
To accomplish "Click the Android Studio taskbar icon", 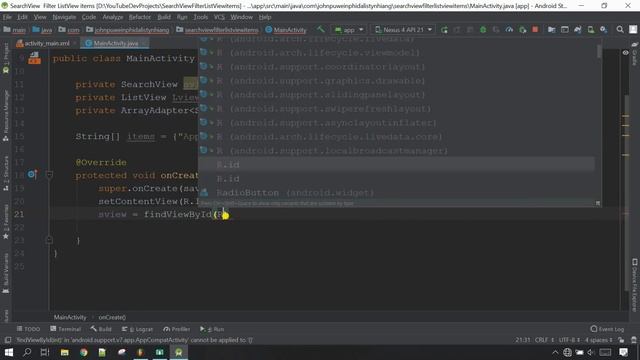I will pyautogui.click(x=179, y=352).
